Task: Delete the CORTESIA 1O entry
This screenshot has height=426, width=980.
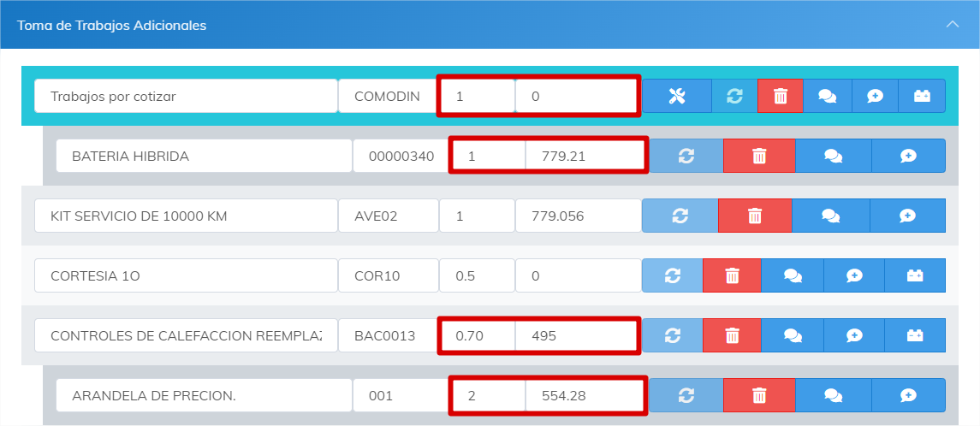Action: (x=732, y=275)
